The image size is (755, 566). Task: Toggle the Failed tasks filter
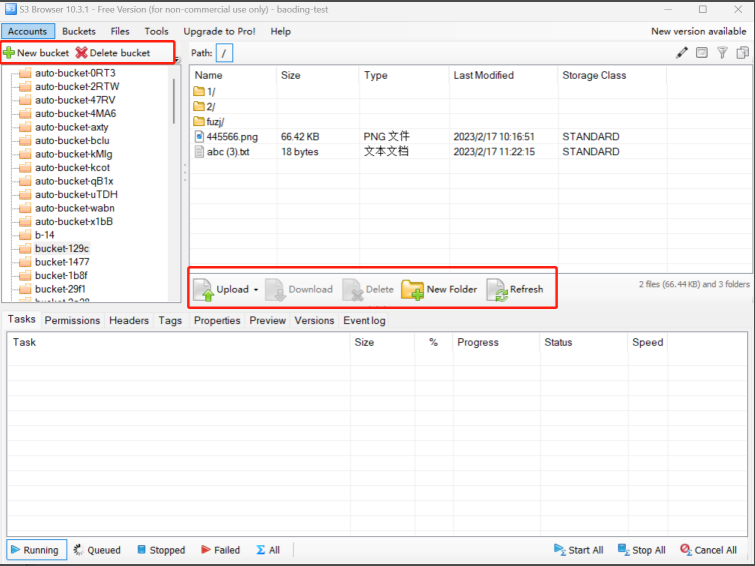pyautogui.click(x=221, y=550)
